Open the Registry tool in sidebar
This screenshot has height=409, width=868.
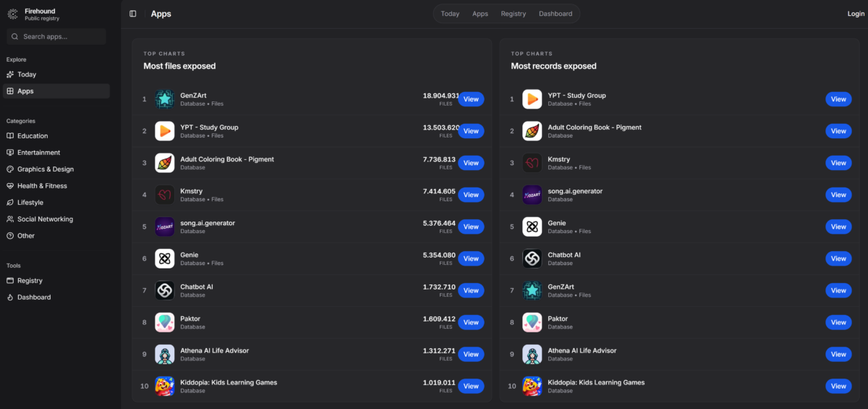[30, 281]
